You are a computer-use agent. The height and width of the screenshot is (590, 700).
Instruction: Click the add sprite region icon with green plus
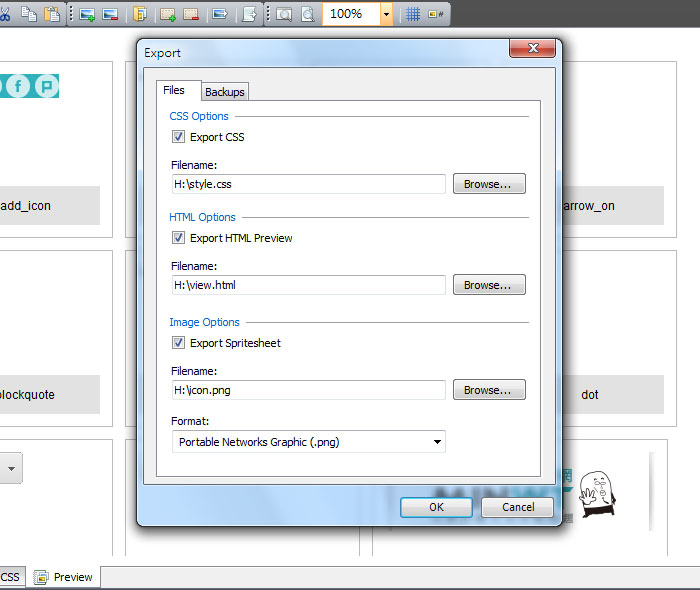[x=168, y=14]
